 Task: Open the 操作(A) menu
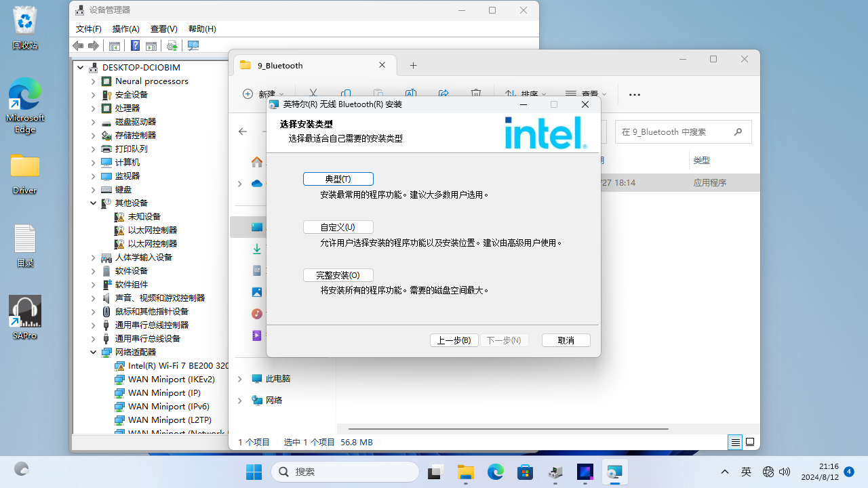point(125,29)
